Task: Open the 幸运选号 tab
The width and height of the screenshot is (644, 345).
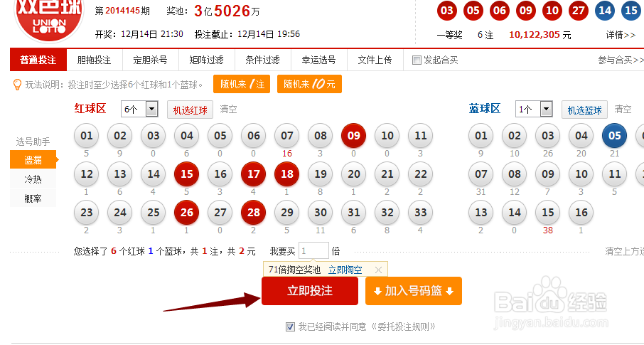Action: 318,60
